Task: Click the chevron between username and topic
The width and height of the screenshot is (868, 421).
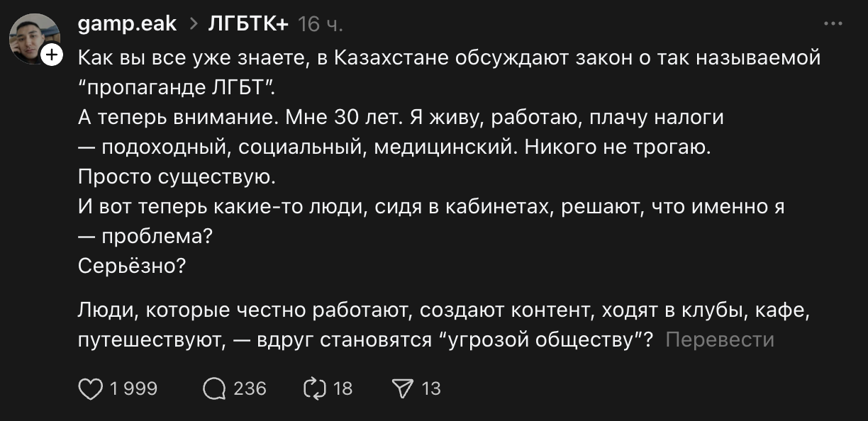Action: click(192, 24)
